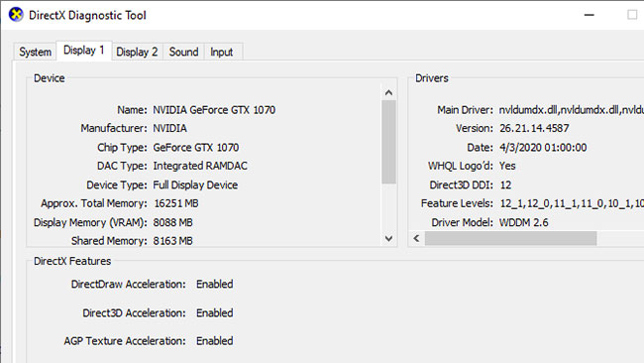
Task: Click the DirectDraw Acceleration Enabled status
Action: coord(214,284)
